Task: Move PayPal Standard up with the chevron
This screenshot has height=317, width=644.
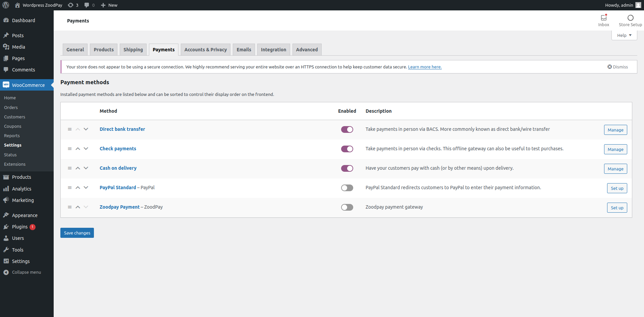Action: [x=78, y=188]
